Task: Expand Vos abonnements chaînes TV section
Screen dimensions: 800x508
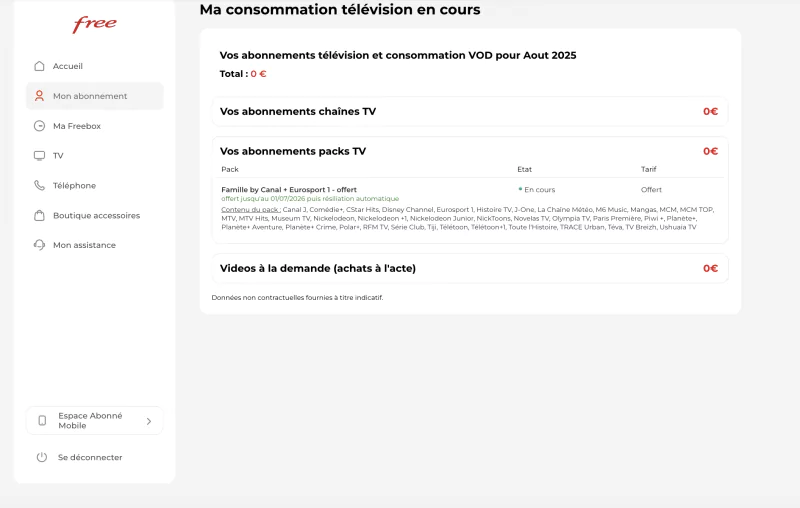Action: click(x=469, y=111)
